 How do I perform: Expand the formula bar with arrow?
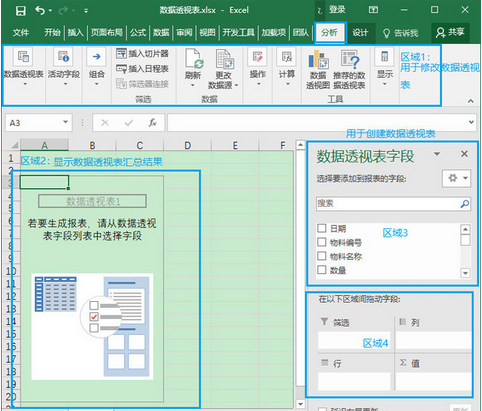471,122
